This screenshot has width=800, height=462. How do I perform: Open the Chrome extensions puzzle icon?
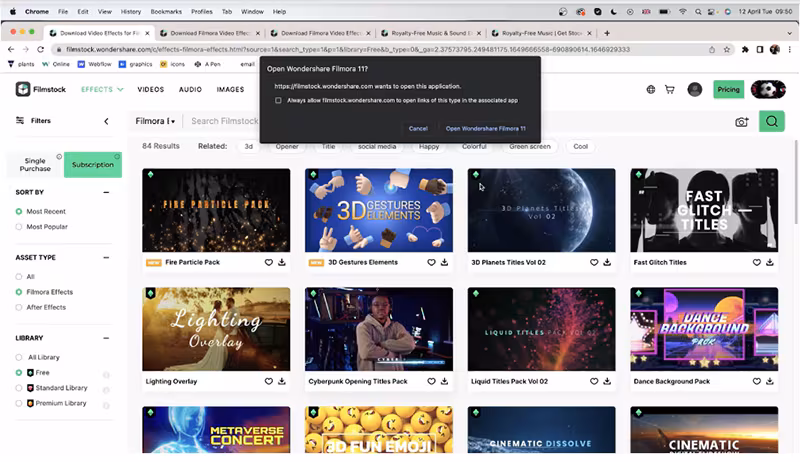click(x=745, y=49)
